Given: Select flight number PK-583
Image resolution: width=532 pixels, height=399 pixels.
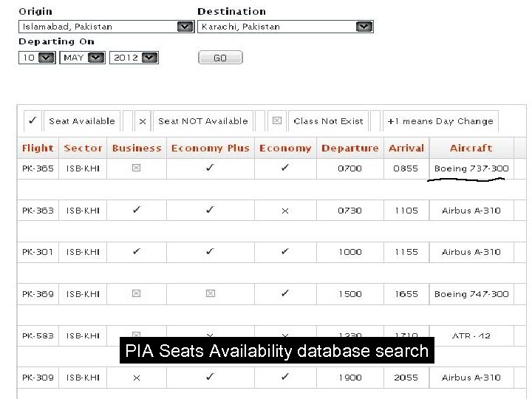Looking at the screenshot, I should click(x=38, y=336).
